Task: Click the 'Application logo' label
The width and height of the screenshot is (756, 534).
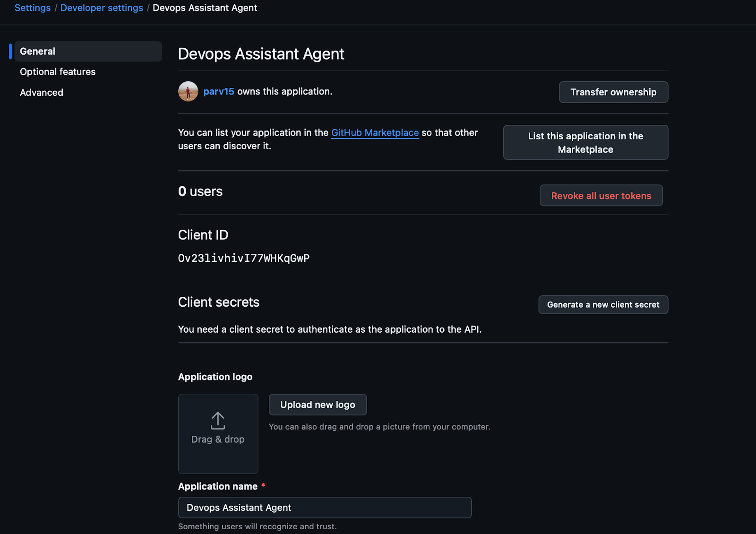Action: coord(215,377)
